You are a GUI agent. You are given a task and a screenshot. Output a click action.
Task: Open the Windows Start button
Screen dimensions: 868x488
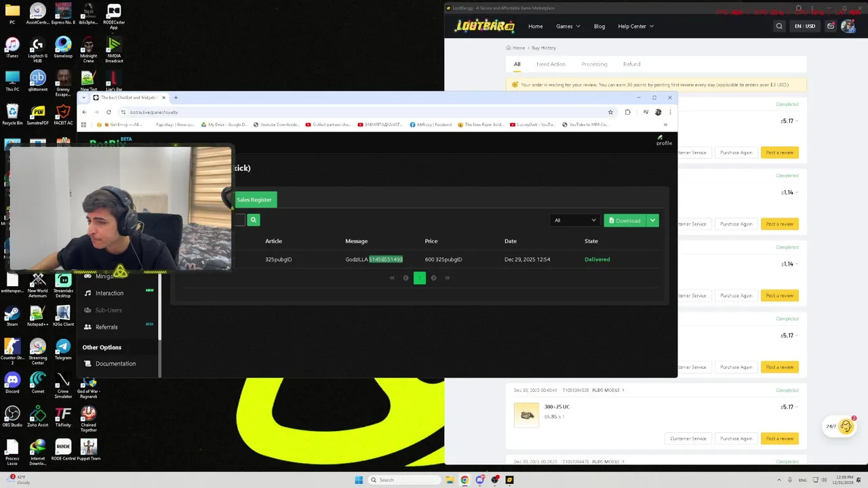(x=359, y=480)
